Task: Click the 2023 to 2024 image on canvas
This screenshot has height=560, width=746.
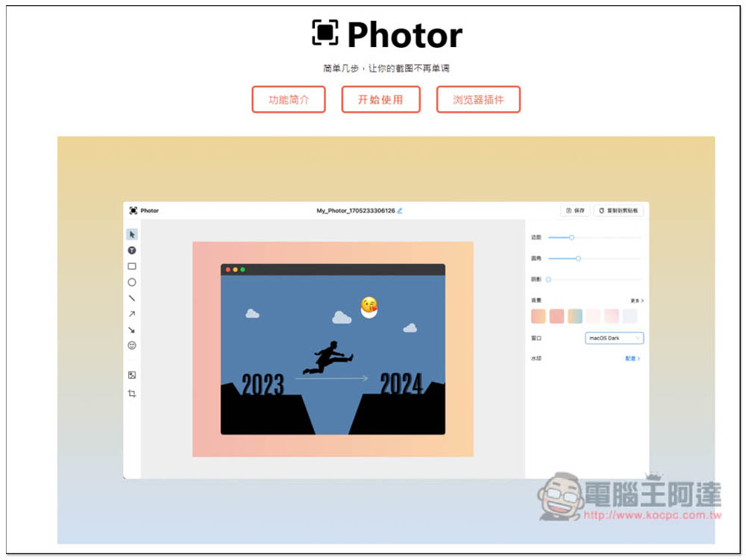Action: click(333, 350)
